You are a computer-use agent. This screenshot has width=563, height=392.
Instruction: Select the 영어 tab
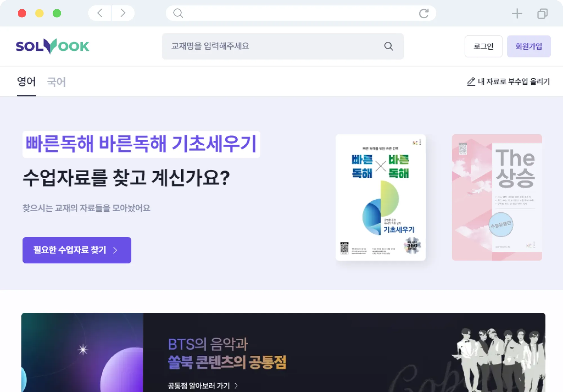pos(26,82)
